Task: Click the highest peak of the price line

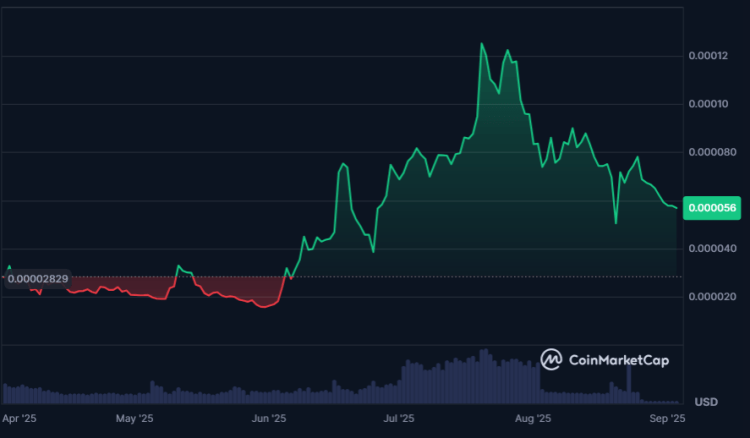Action: pos(482,44)
